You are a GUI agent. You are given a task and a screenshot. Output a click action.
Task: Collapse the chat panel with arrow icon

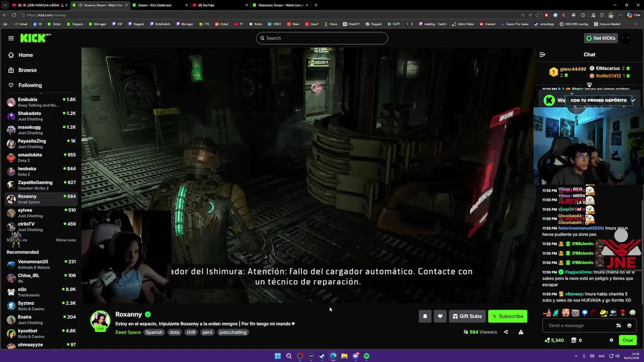point(542,54)
